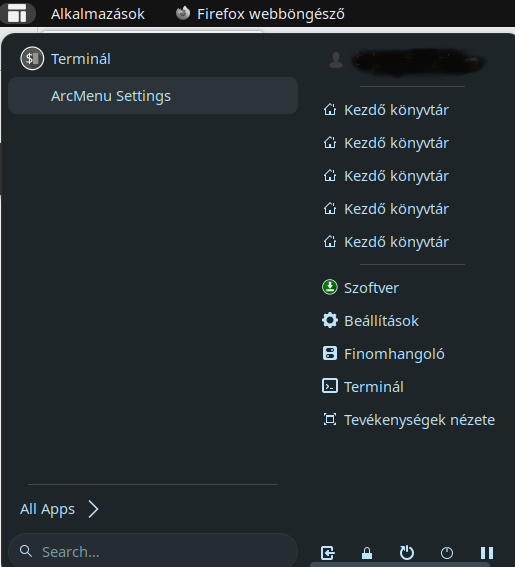Click the log out icon
515x567 pixels.
(328, 553)
